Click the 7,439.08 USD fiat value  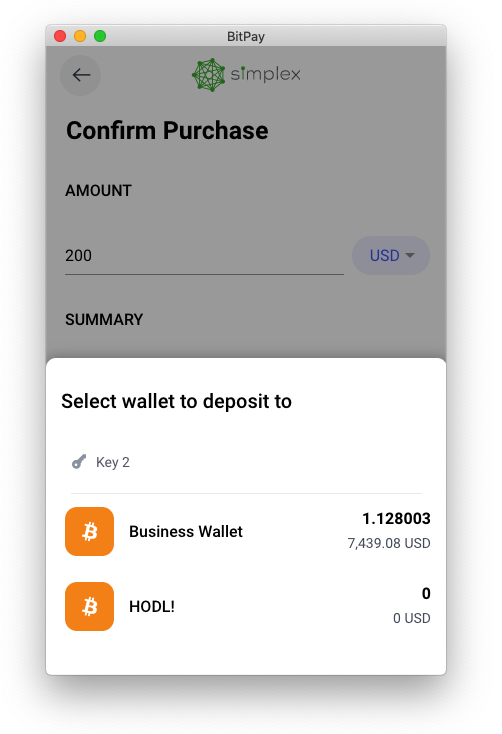389,543
